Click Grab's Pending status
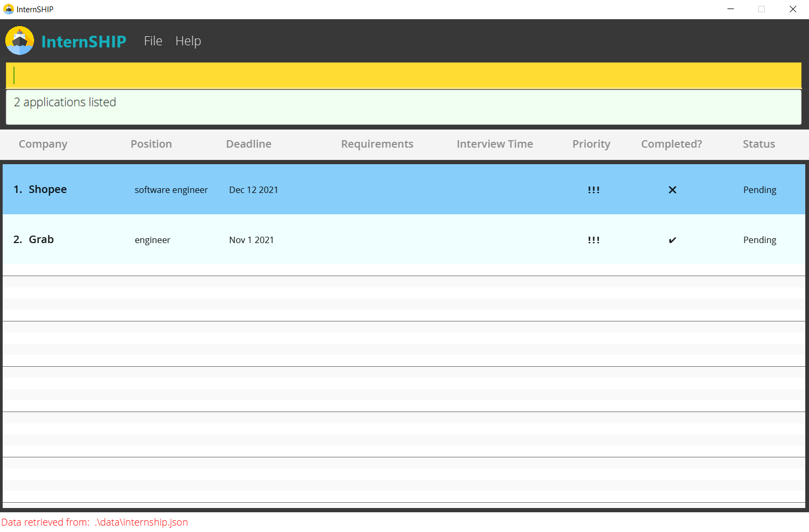 (x=760, y=240)
